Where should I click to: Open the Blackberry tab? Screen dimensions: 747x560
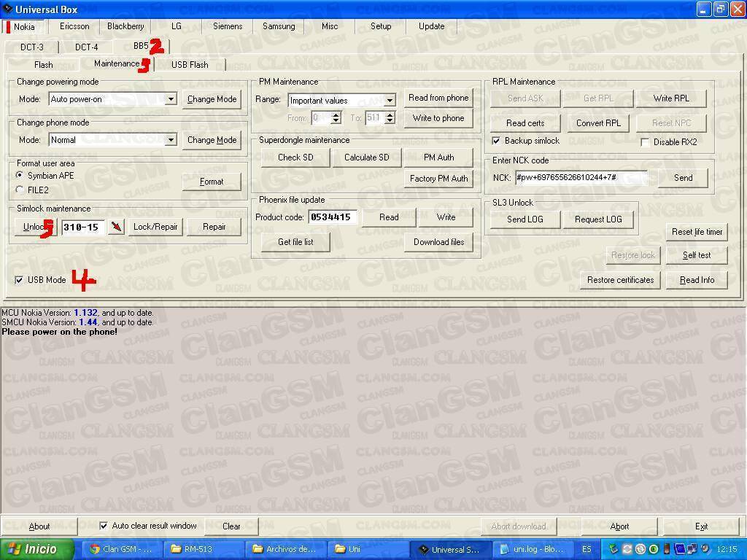[x=125, y=26]
